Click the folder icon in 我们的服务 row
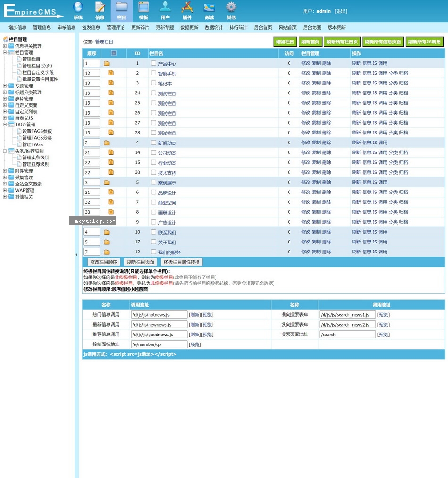Viewport: 448px width, 478px height. [x=107, y=252]
